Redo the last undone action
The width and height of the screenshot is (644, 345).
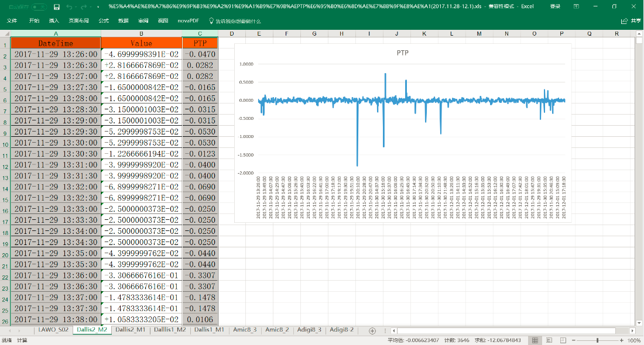84,6
